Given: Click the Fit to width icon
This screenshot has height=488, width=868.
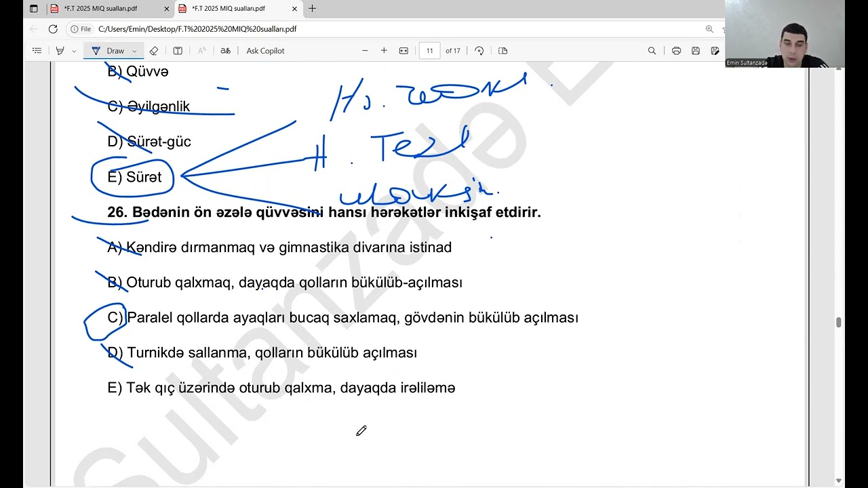Looking at the screenshot, I should (x=403, y=51).
